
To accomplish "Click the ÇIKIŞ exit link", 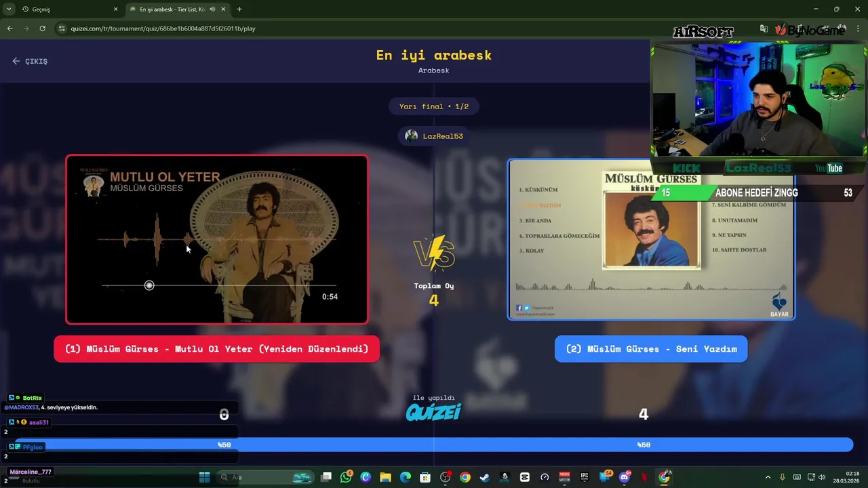I will 30,61.
